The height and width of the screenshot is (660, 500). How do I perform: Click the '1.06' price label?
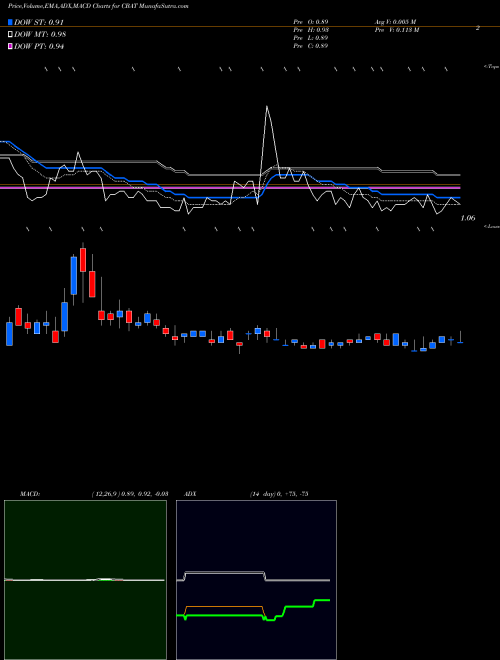pyautogui.click(x=468, y=218)
